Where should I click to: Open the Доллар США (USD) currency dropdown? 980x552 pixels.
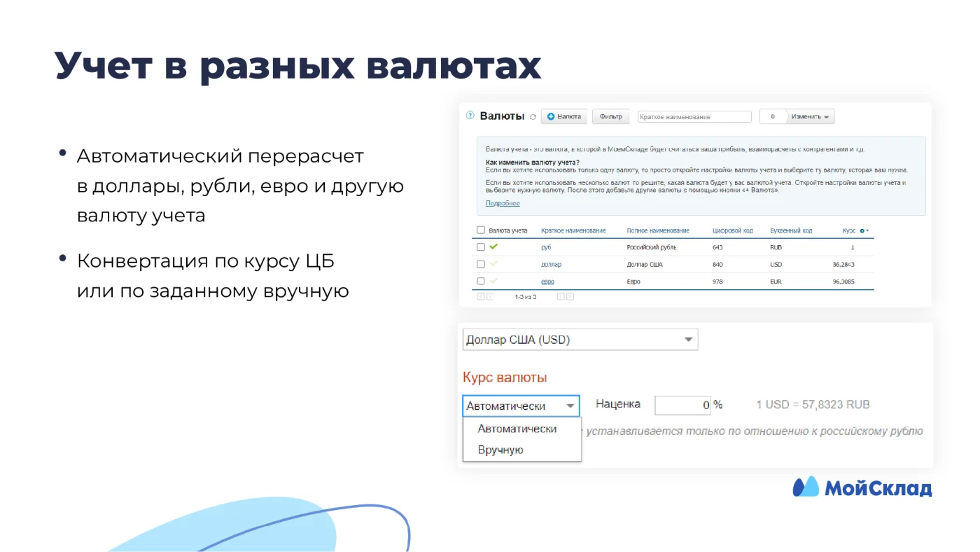[580, 340]
